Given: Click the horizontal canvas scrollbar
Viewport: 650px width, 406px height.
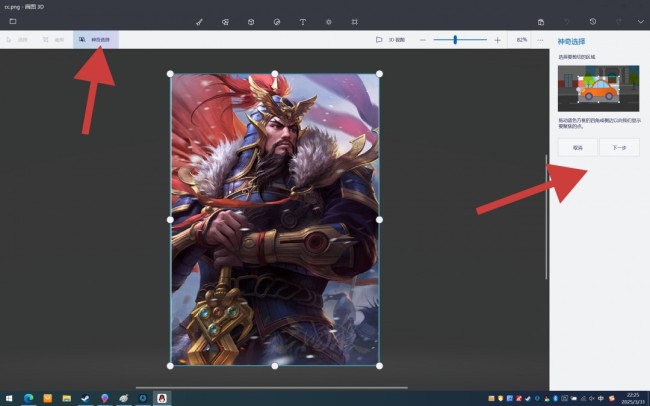Looking at the screenshot, I should [272, 388].
